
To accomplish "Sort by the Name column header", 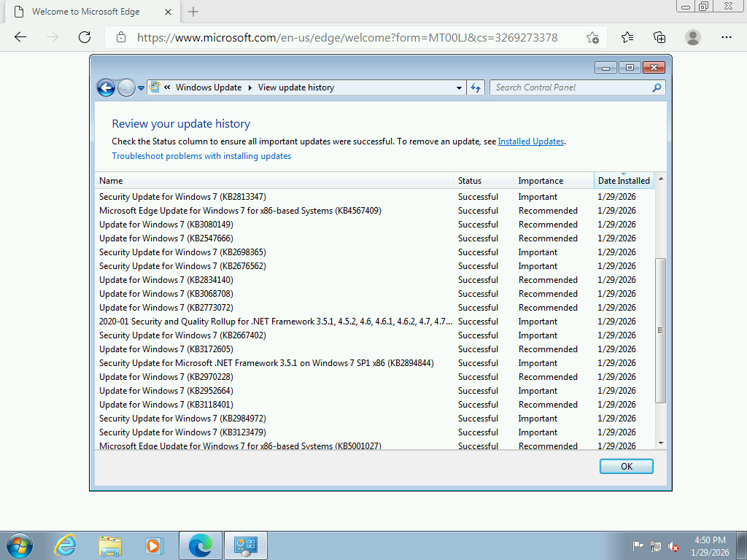I will [274, 181].
